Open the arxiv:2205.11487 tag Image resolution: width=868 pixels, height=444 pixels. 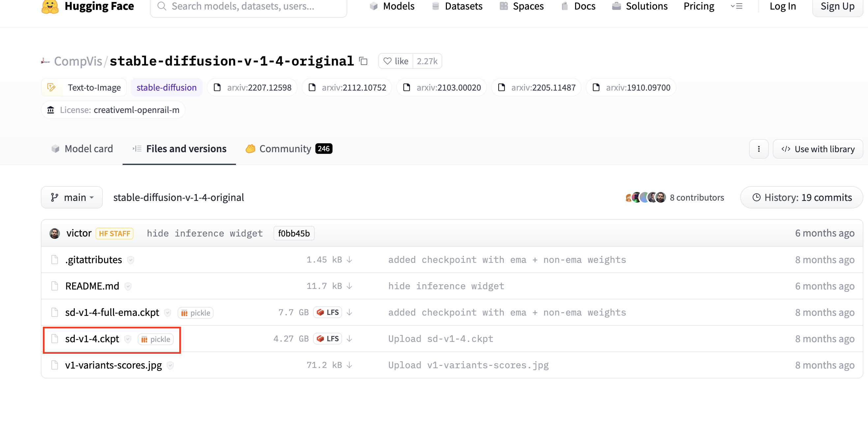[536, 88]
